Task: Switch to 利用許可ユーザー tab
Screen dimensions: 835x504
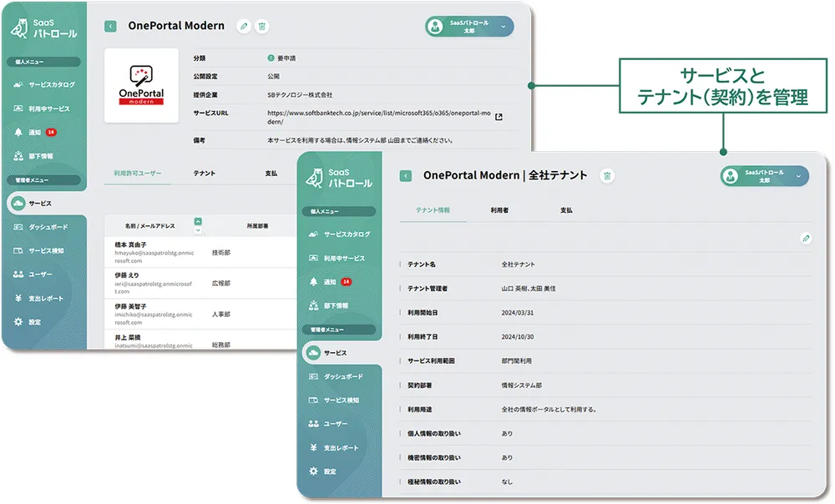Action: [138, 174]
